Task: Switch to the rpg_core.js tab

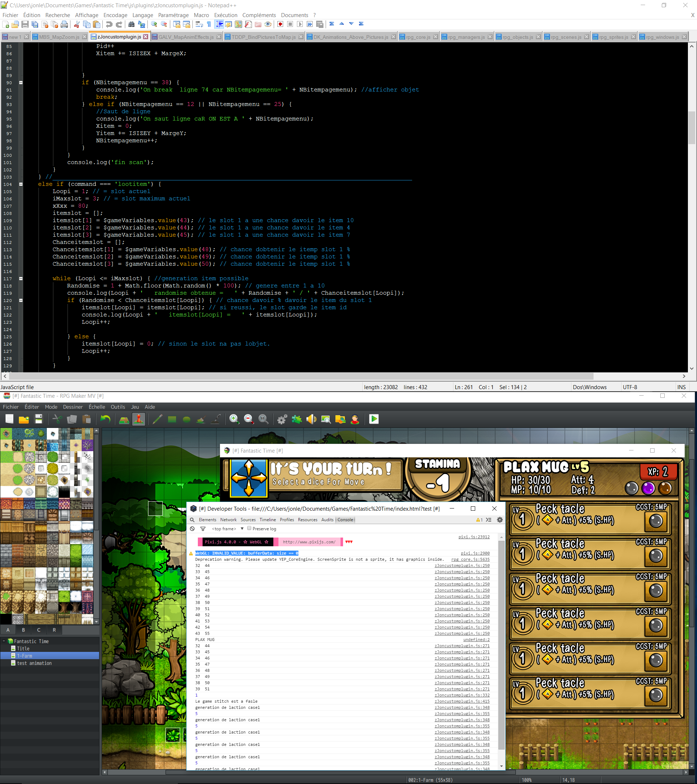Action: pyautogui.click(x=418, y=37)
